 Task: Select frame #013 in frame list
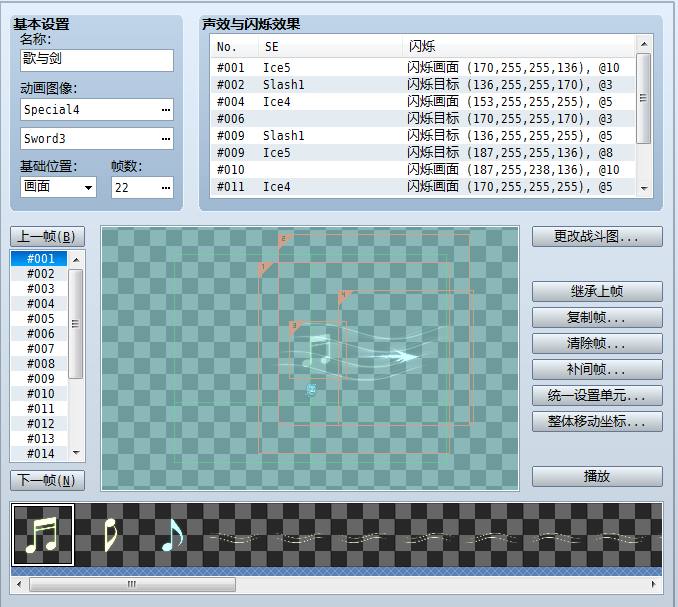[x=39, y=439]
